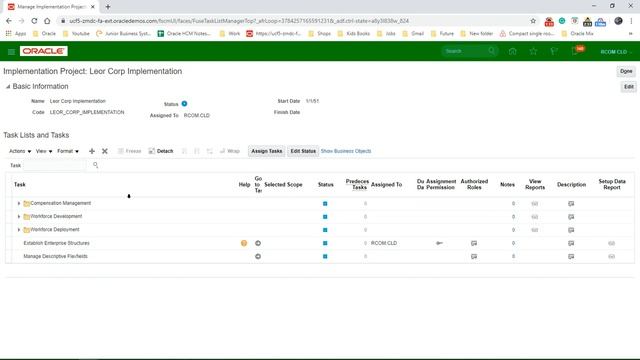Click the browser address bar
Viewport: 640px width, 360px height.
[x=294, y=21]
